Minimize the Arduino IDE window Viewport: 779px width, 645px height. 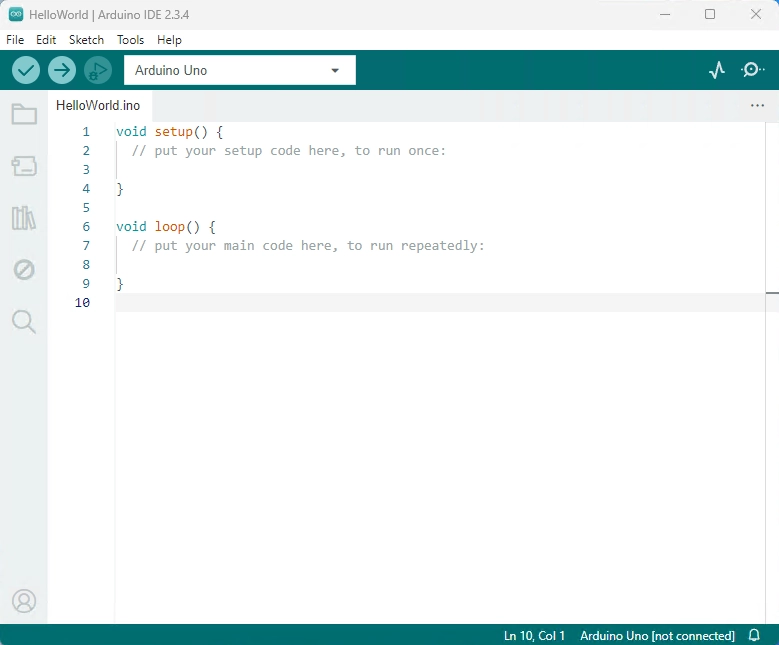(x=665, y=14)
